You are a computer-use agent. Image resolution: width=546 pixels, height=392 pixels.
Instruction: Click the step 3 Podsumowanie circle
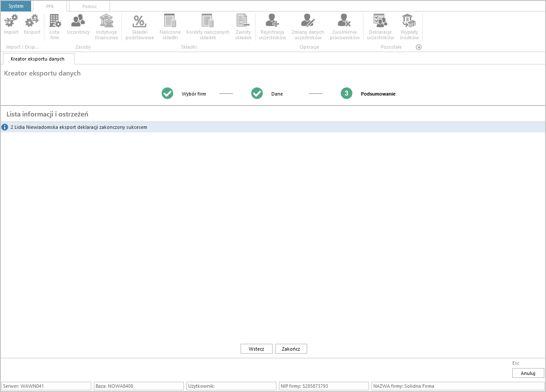coord(346,93)
